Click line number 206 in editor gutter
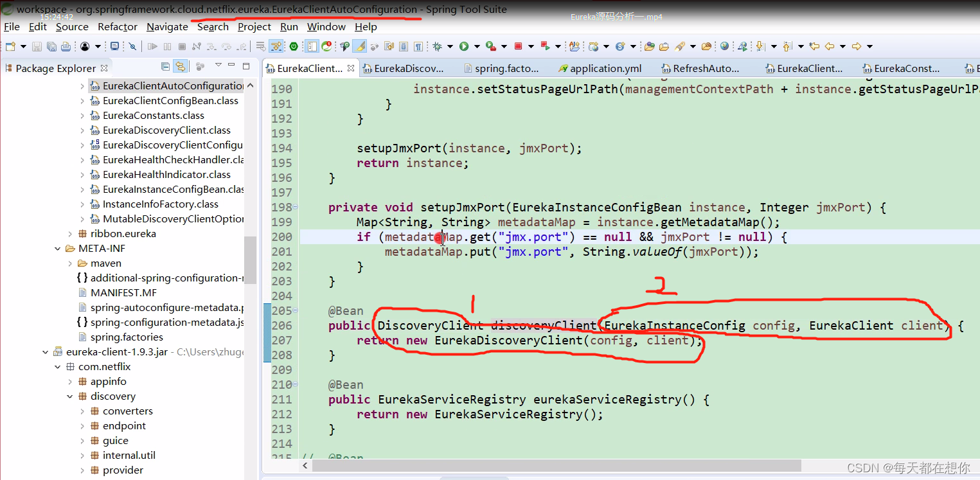 (x=281, y=326)
